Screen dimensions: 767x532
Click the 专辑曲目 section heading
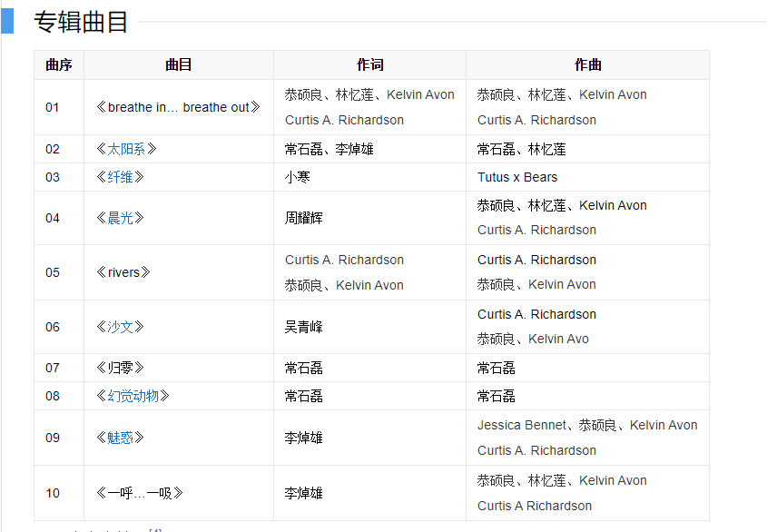pyautogui.click(x=81, y=22)
